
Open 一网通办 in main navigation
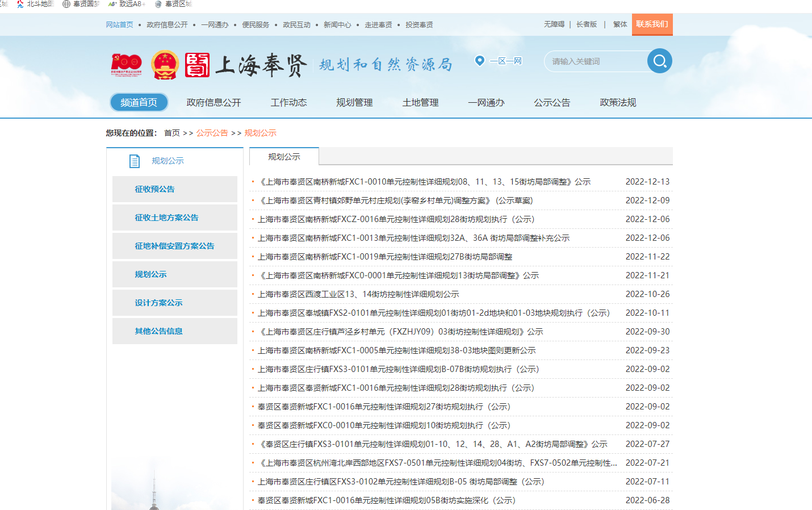(486, 103)
